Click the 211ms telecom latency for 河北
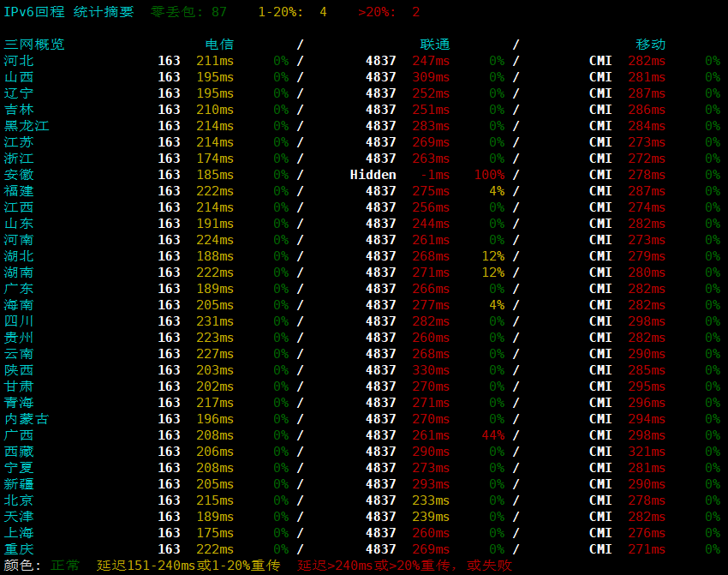 [x=215, y=61]
